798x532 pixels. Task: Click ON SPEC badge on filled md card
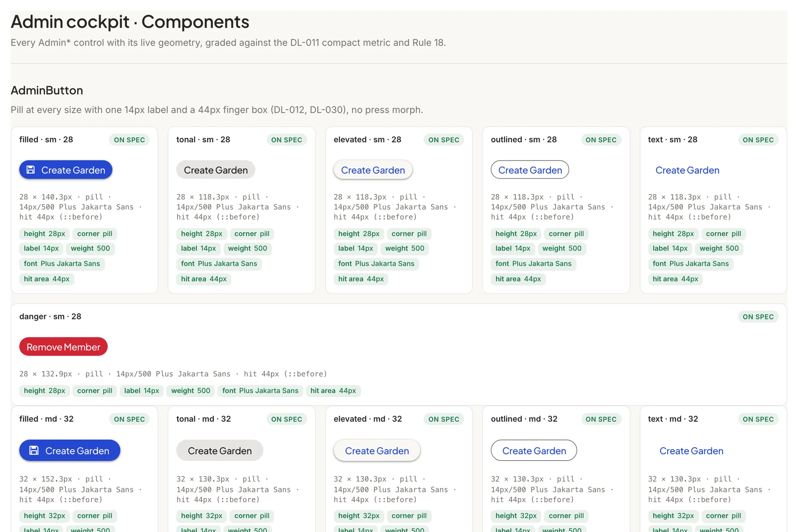tap(129, 419)
